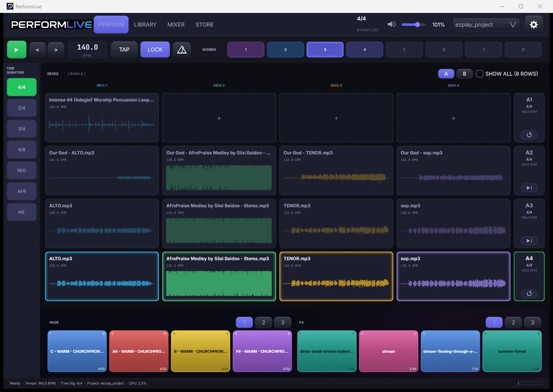This screenshot has height=392, width=553.
Task: Select the PERFORM tab
Action: 111,25
